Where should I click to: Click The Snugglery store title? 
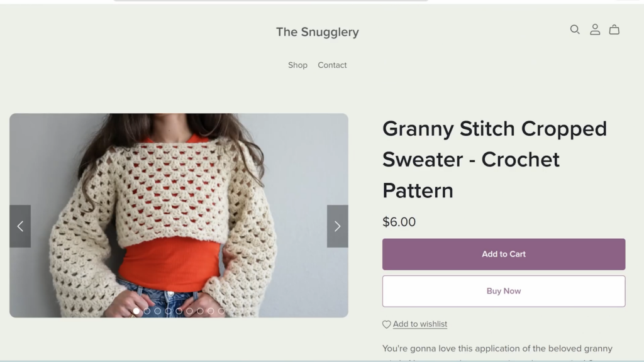(x=318, y=32)
